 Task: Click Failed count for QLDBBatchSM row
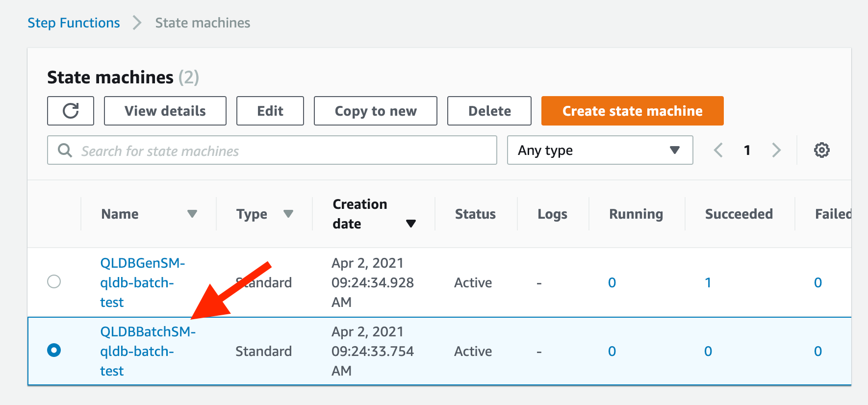[x=818, y=351]
